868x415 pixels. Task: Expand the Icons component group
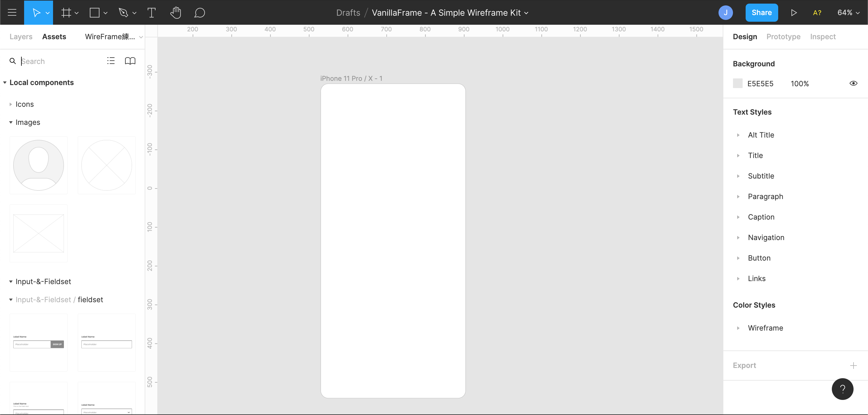pos(11,105)
